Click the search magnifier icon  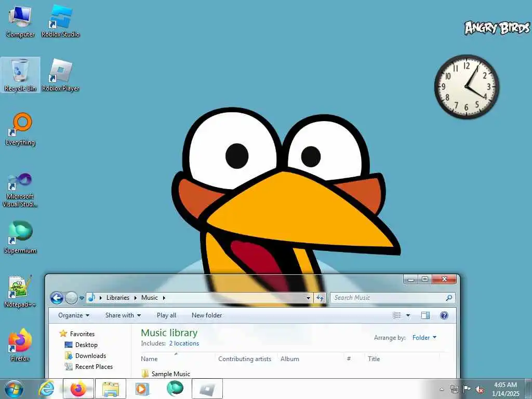tap(449, 298)
